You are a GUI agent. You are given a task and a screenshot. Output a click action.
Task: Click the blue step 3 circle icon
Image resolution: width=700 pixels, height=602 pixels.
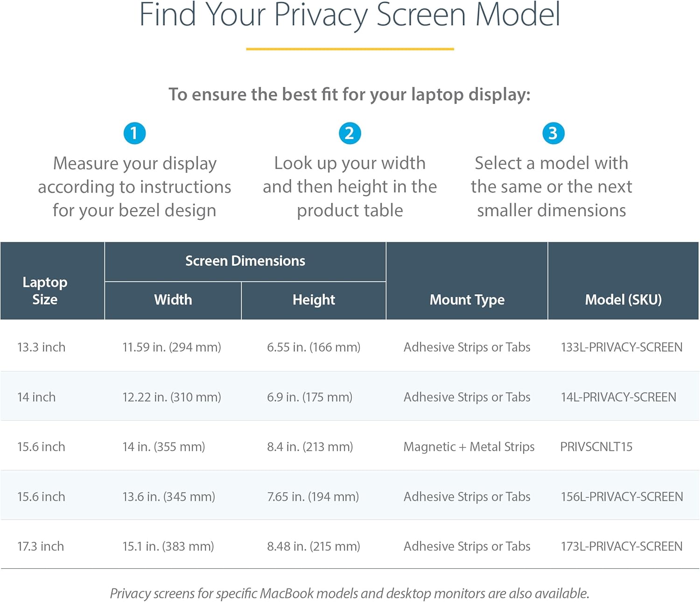coord(553,133)
